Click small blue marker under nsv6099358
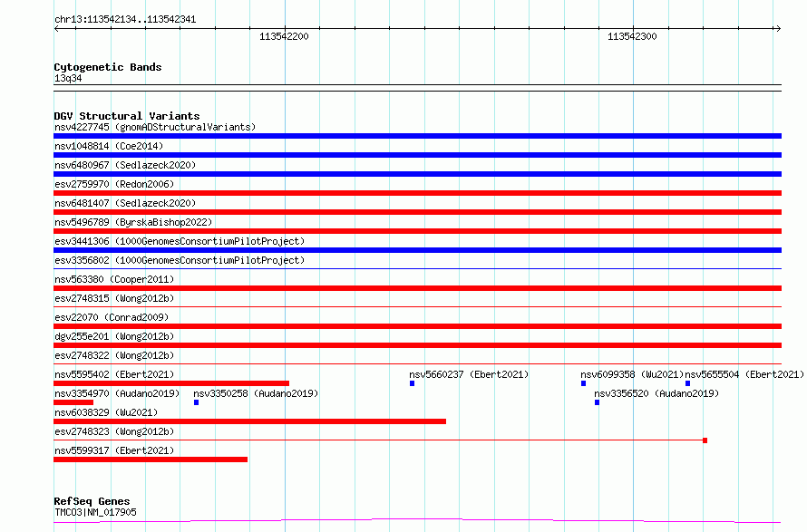807x532 pixels. [x=584, y=383]
